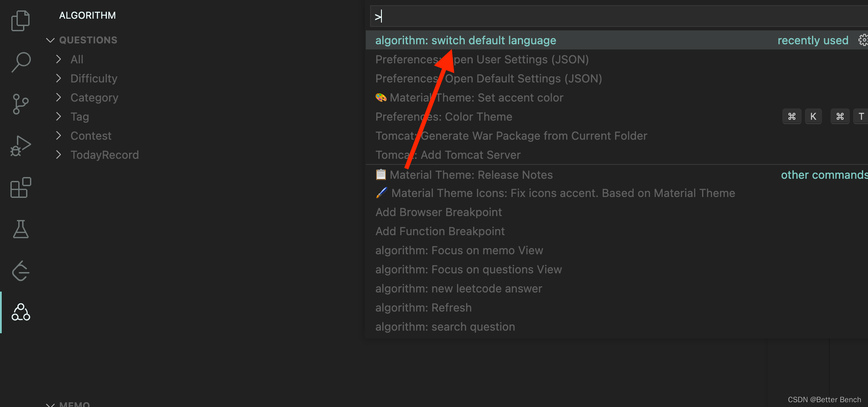Click the gear icon beside recently used
The height and width of the screenshot is (407, 868).
(x=863, y=40)
